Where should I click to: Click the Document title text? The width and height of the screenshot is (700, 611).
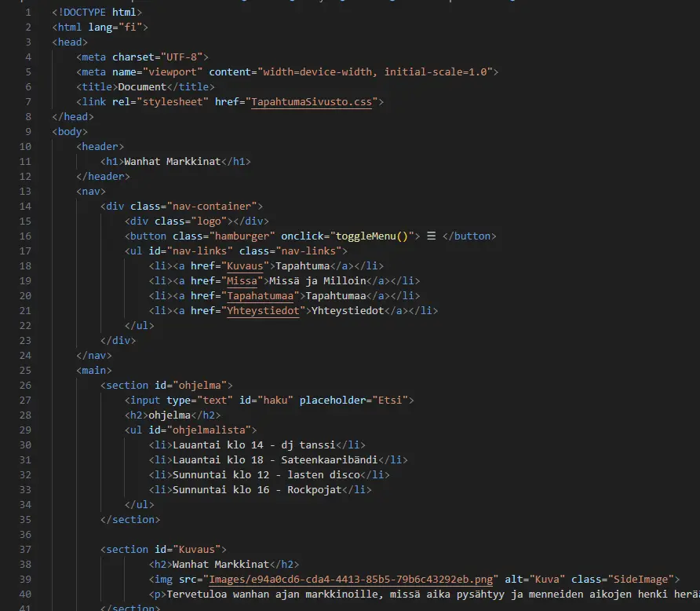coord(142,87)
